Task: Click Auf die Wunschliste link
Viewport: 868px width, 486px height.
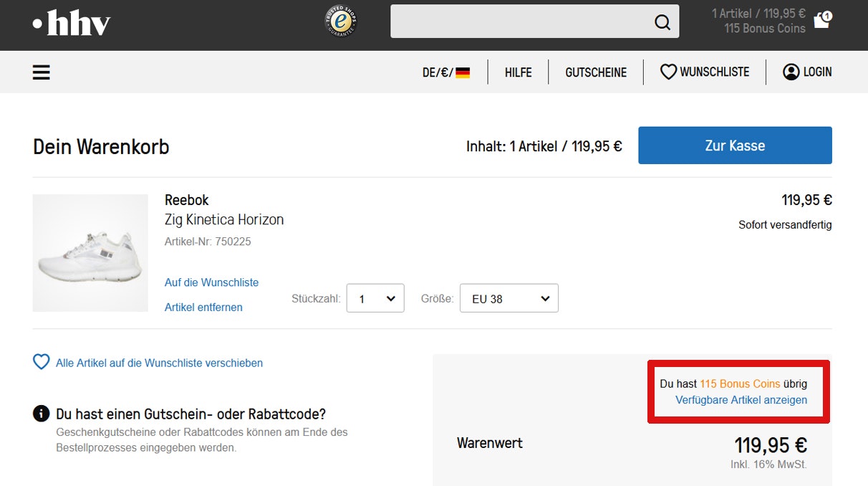Action: 211,282
